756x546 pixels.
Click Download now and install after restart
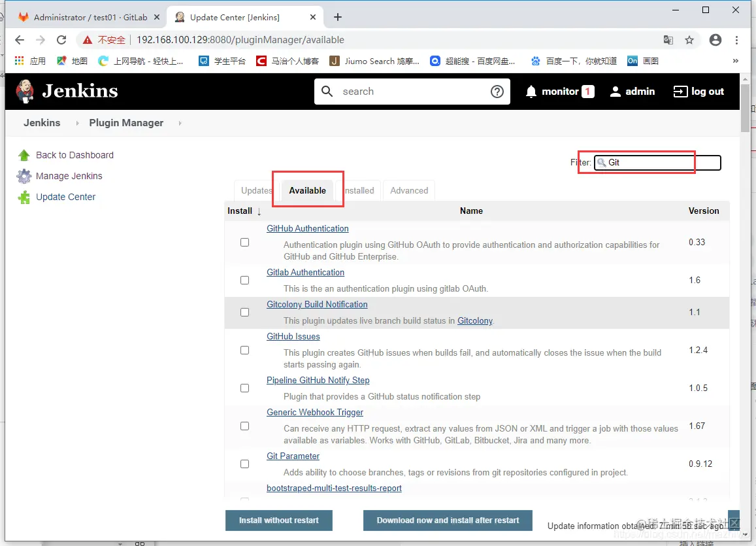(x=448, y=520)
